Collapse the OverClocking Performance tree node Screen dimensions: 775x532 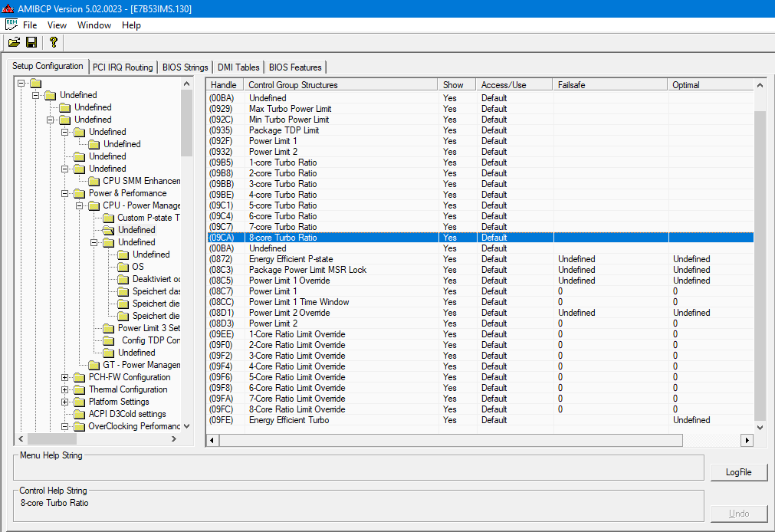point(65,426)
